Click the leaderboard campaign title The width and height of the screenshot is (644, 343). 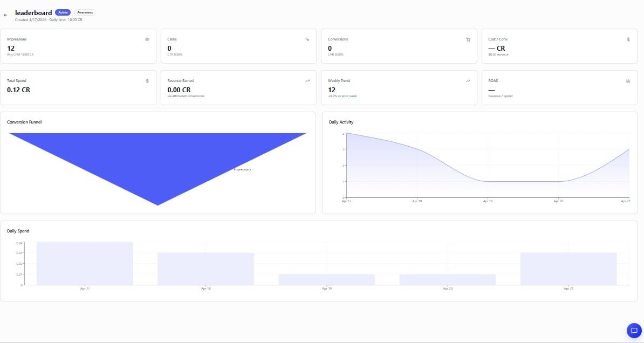click(33, 12)
